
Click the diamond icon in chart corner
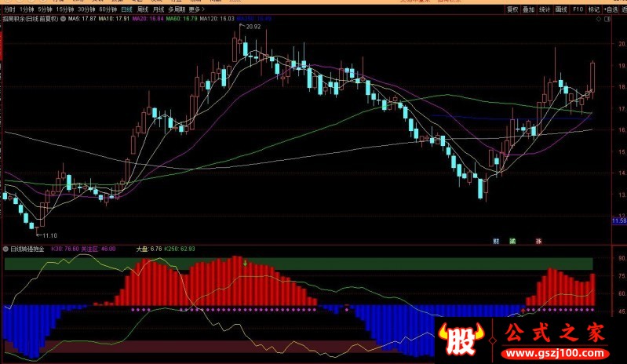click(x=599, y=19)
